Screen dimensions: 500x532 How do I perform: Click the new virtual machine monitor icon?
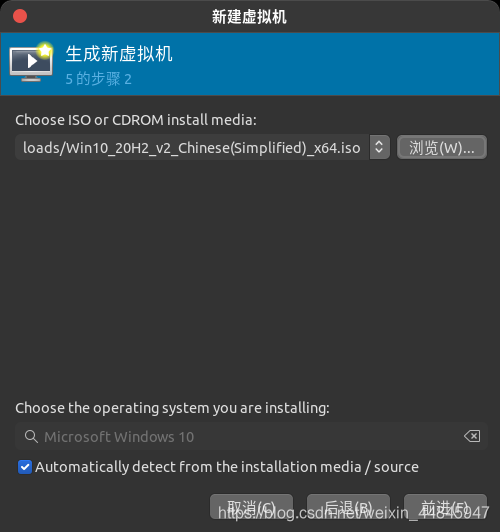[x=31, y=62]
